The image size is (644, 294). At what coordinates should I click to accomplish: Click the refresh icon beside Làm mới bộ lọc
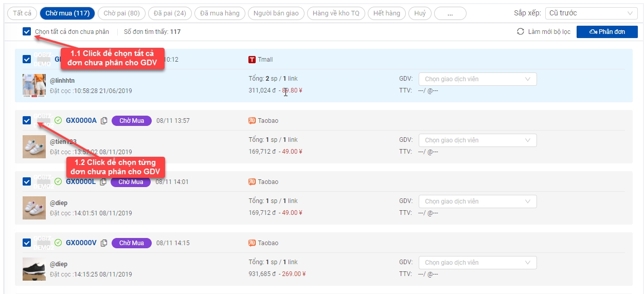pyautogui.click(x=521, y=32)
